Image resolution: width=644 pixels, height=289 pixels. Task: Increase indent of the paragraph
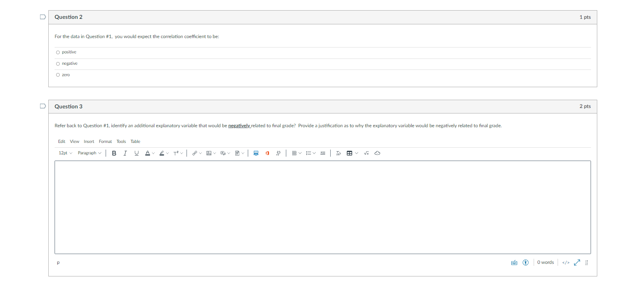(x=323, y=153)
